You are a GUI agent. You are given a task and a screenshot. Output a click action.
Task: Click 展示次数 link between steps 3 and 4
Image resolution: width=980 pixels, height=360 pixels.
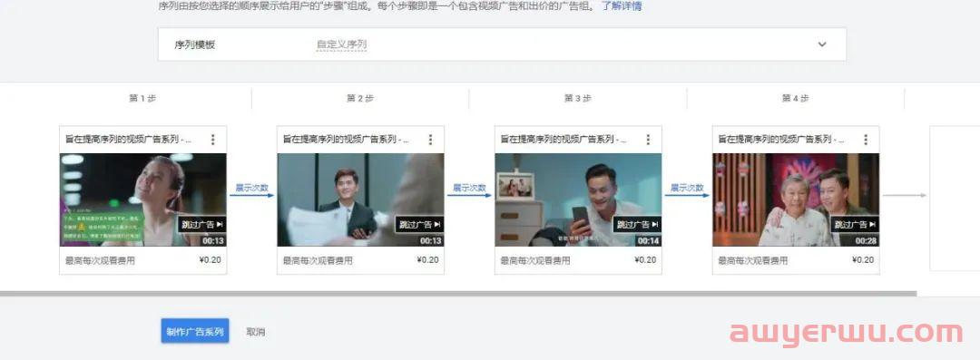click(687, 188)
